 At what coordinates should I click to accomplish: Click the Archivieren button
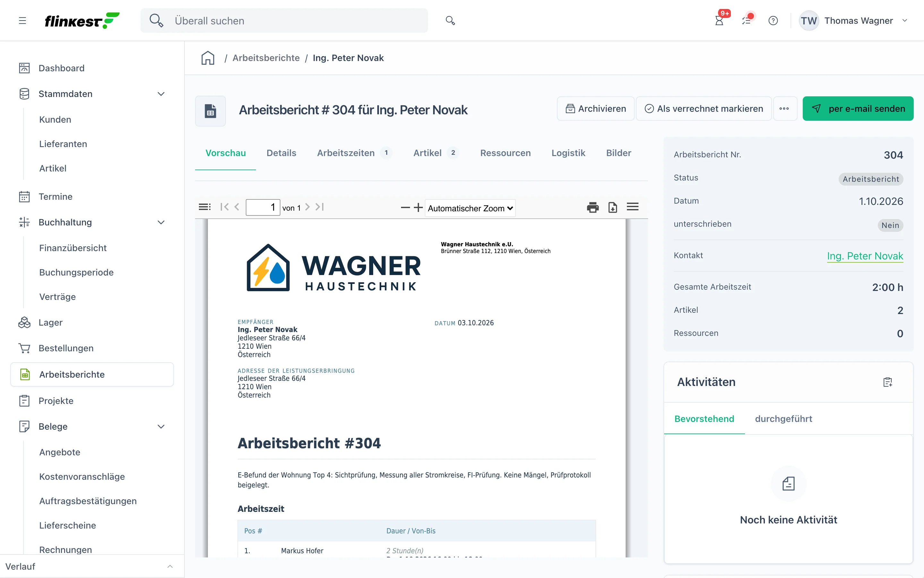[x=596, y=109]
